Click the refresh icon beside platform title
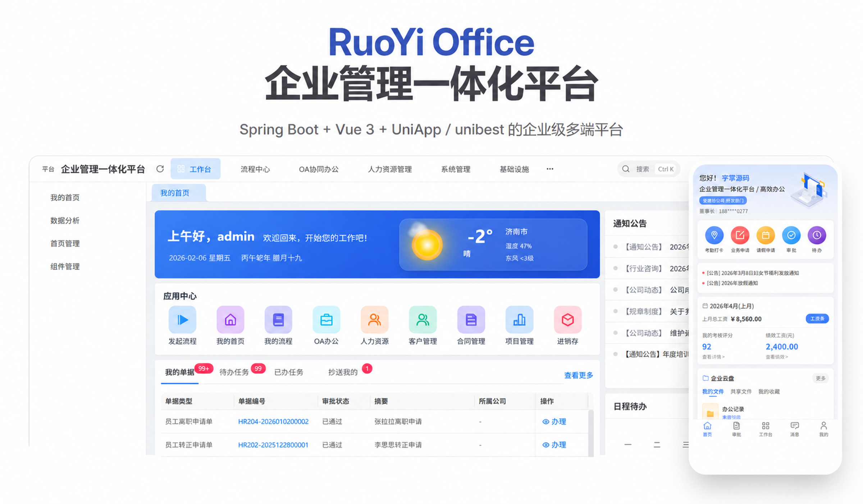863x504 pixels. [x=160, y=169]
